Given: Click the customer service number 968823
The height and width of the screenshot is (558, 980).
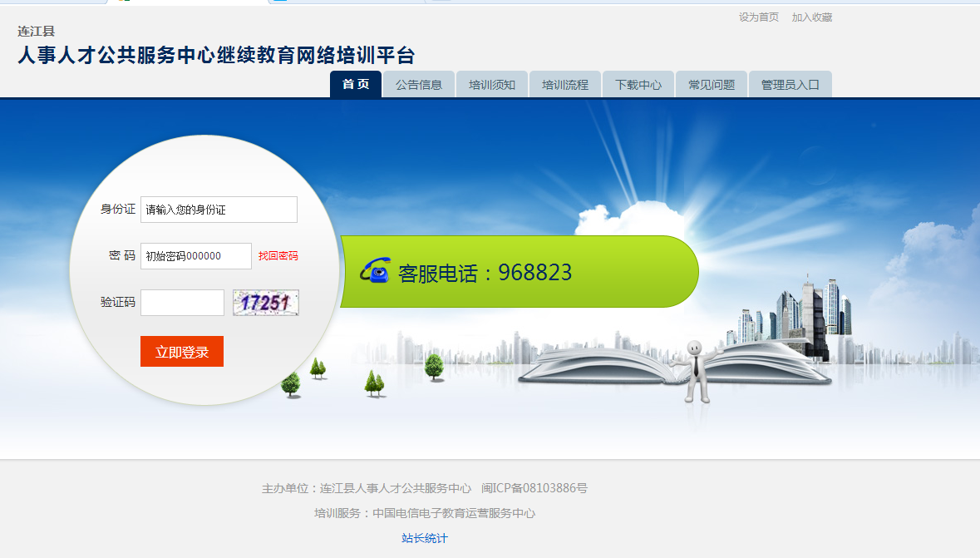Looking at the screenshot, I should (534, 273).
